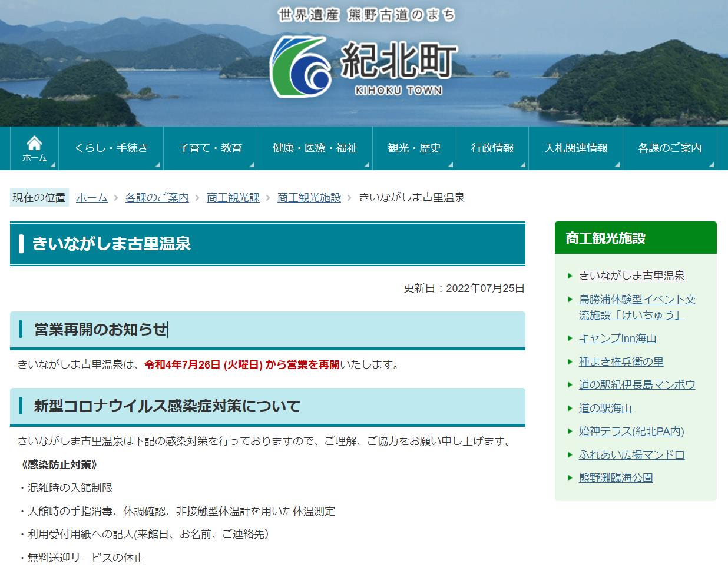Click きいながしま古里温泉 in the sidebar list
This screenshot has height=574, width=728.
pyautogui.click(x=632, y=276)
